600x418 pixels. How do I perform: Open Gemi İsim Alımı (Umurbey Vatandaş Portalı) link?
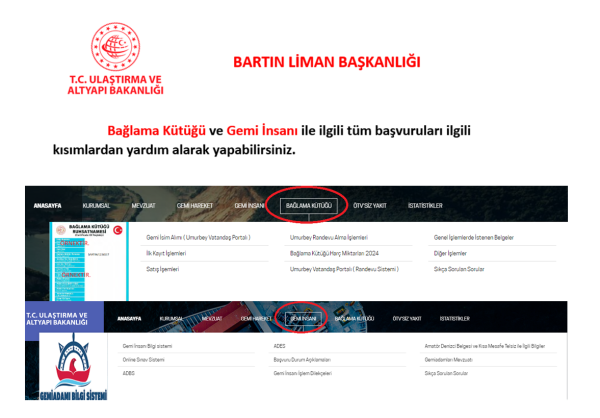[198, 237]
